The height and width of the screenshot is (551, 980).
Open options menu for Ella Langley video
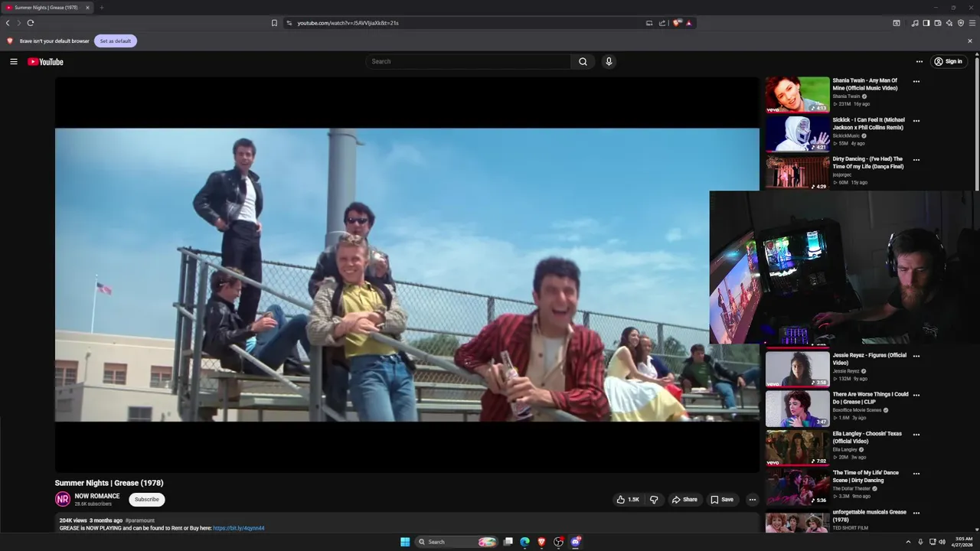point(916,434)
